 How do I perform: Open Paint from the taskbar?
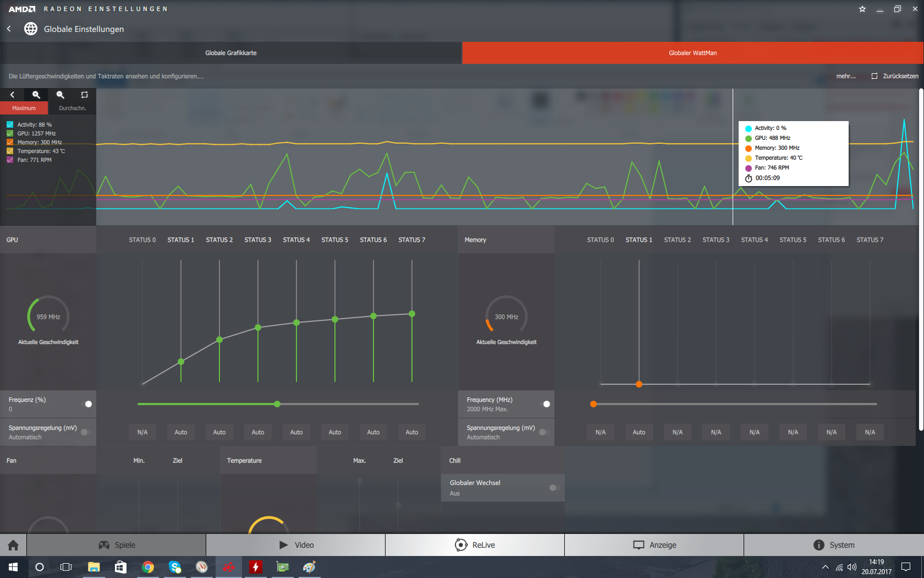tap(309, 567)
